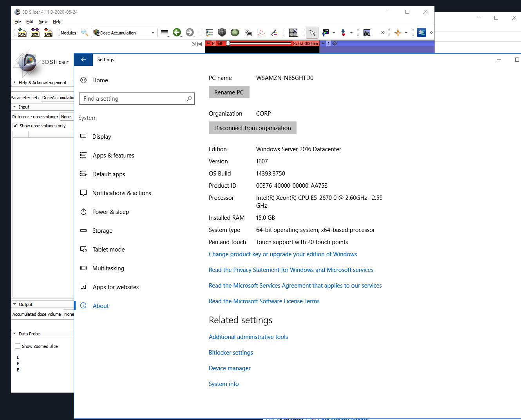The image size is (521, 420).
Task: Open the Bitlocker settings link
Action: [x=231, y=353]
